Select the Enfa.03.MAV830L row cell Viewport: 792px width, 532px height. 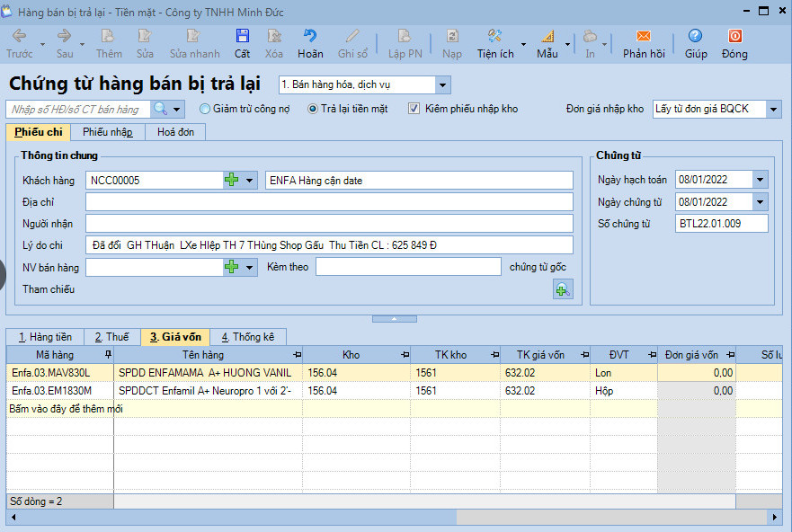point(60,373)
